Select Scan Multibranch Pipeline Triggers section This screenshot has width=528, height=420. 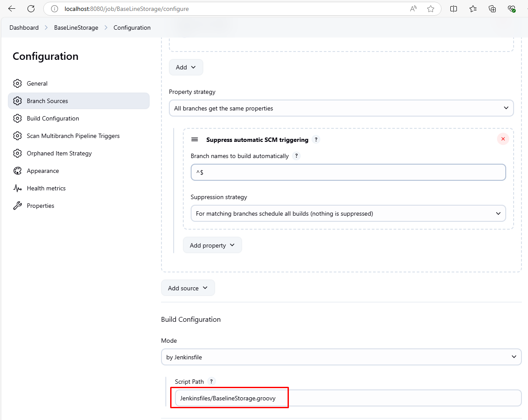(x=73, y=136)
